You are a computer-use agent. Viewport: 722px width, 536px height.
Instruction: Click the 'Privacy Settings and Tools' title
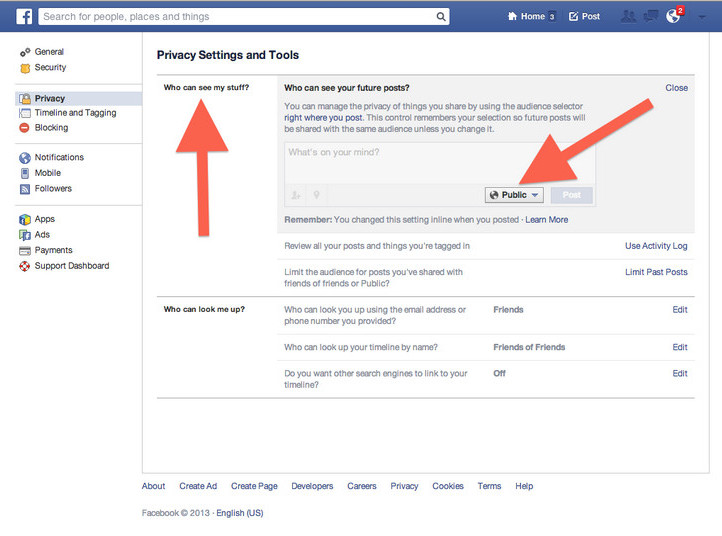tap(227, 55)
